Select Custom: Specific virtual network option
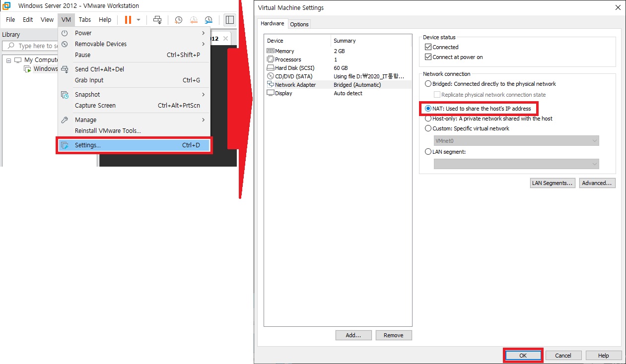The image size is (626, 364). (428, 128)
